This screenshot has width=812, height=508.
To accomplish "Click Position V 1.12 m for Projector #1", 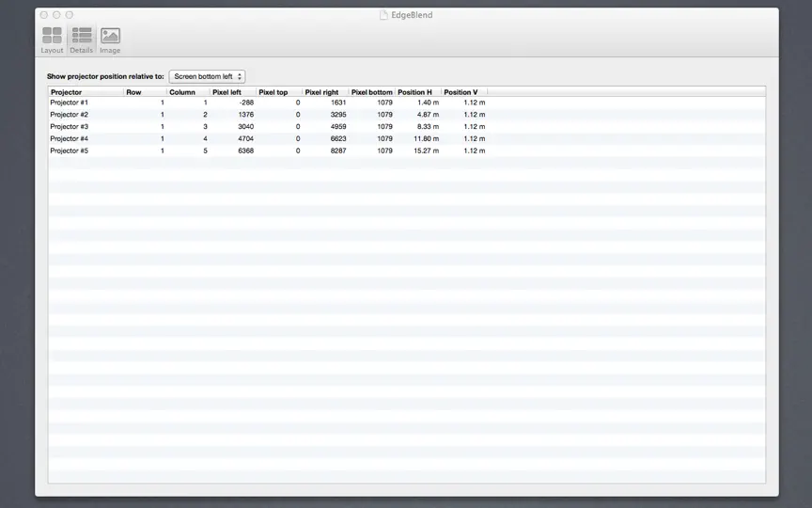I will (475, 103).
